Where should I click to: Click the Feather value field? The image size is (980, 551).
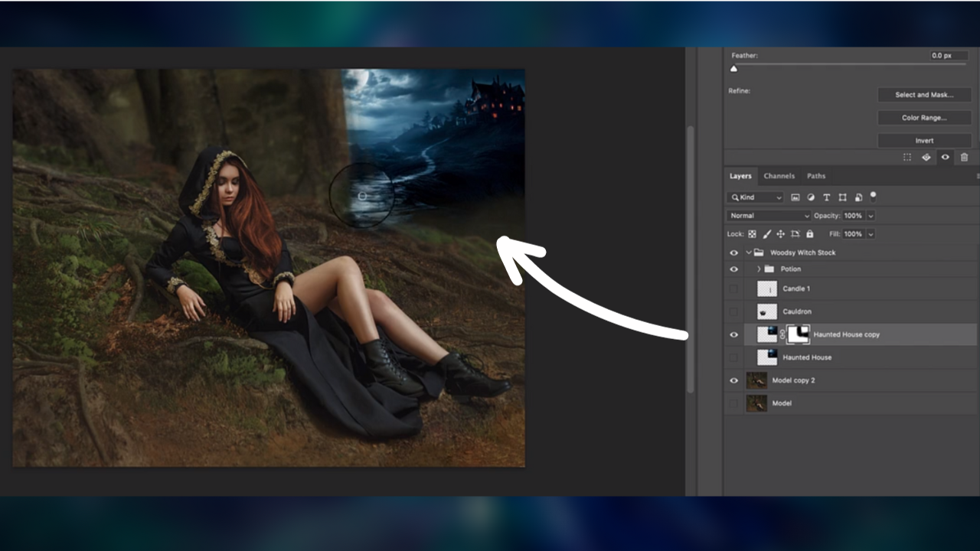click(949, 55)
